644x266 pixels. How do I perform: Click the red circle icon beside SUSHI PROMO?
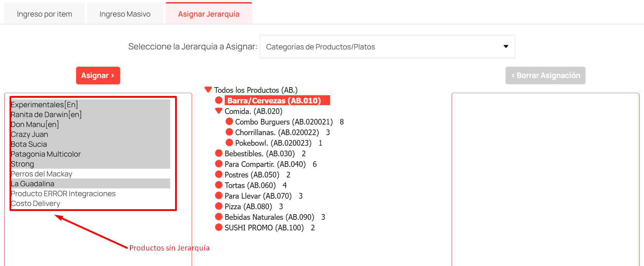219,228
